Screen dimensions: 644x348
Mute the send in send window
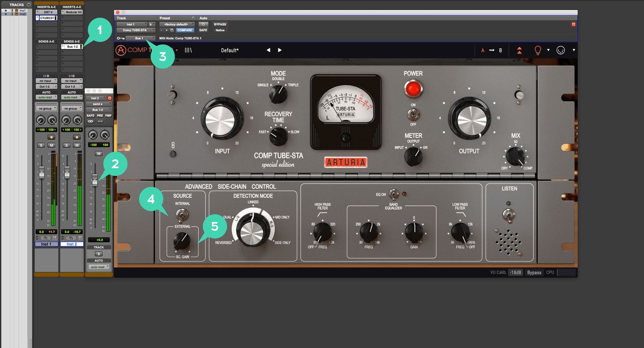click(99, 154)
